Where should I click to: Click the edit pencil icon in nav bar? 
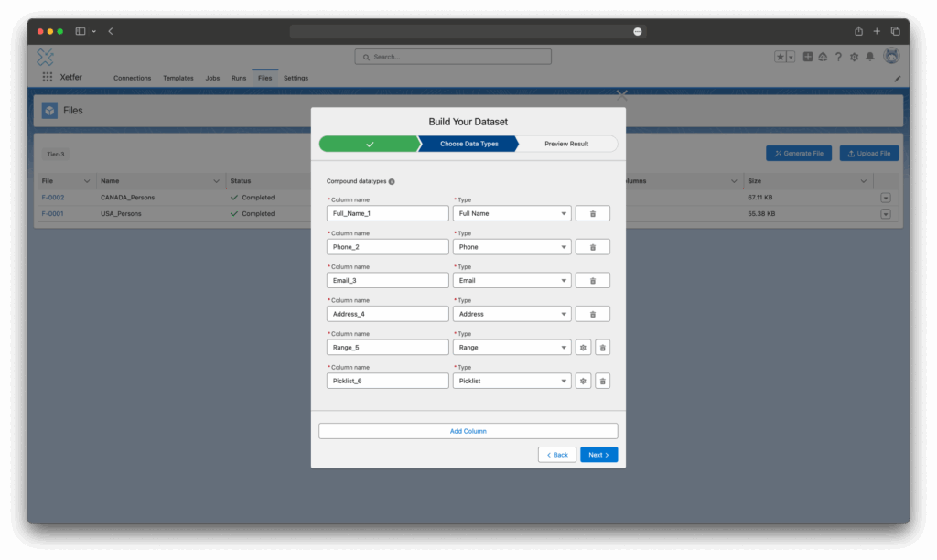click(x=897, y=79)
